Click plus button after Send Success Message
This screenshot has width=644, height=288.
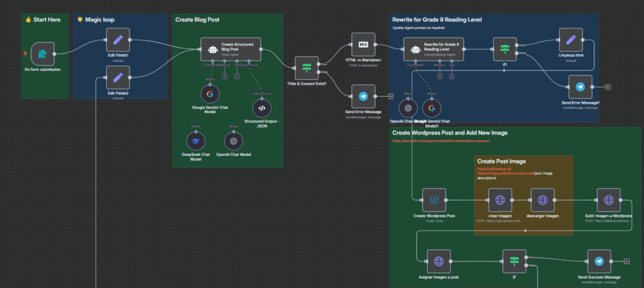(x=626, y=261)
